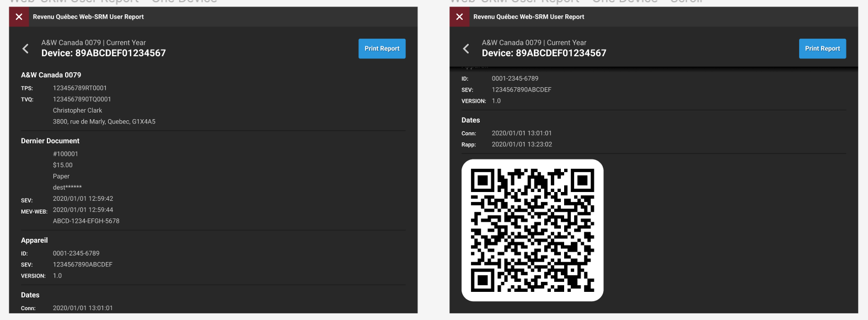868x320 pixels.
Task: Select the TPS number 123456789RT0001
Action: [x=80, y=88]
